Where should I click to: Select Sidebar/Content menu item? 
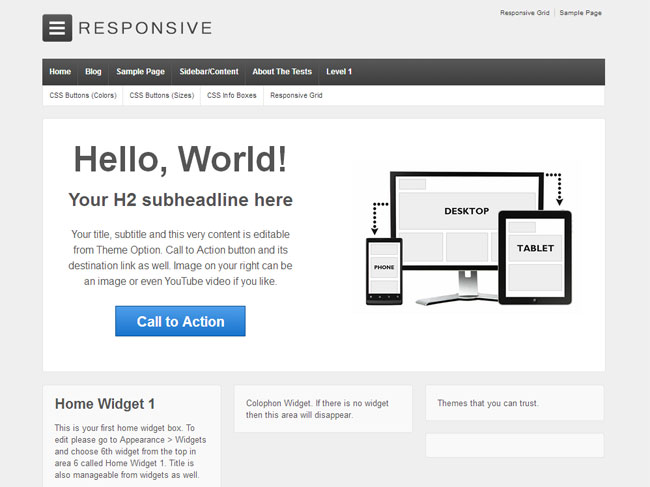(x=209, y=72)
